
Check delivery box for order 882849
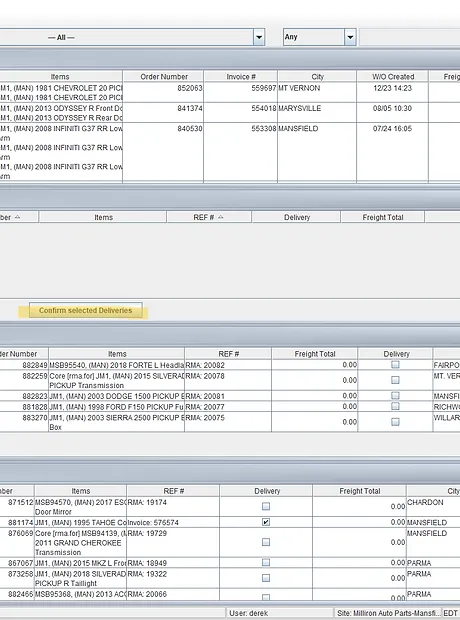click(395, 365)
